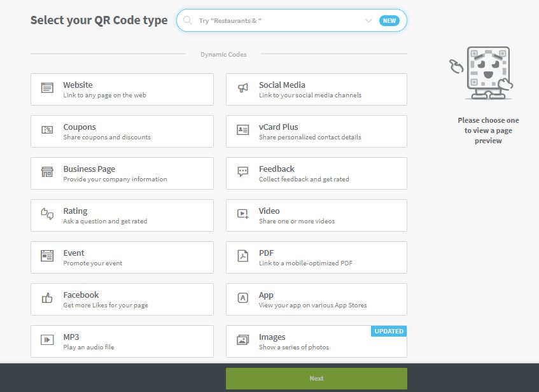539x392 pixels.
Task: Click the Website page icon
Action: (47, 88)
